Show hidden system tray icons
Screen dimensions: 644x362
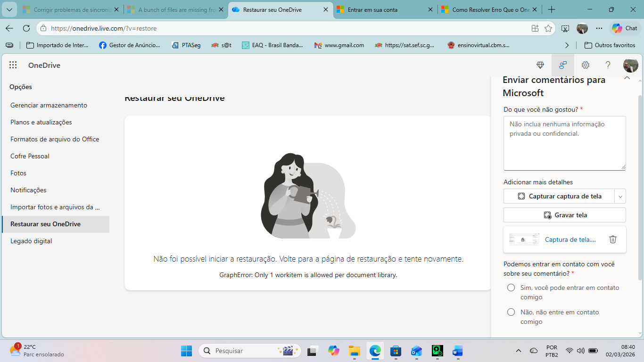519,351
